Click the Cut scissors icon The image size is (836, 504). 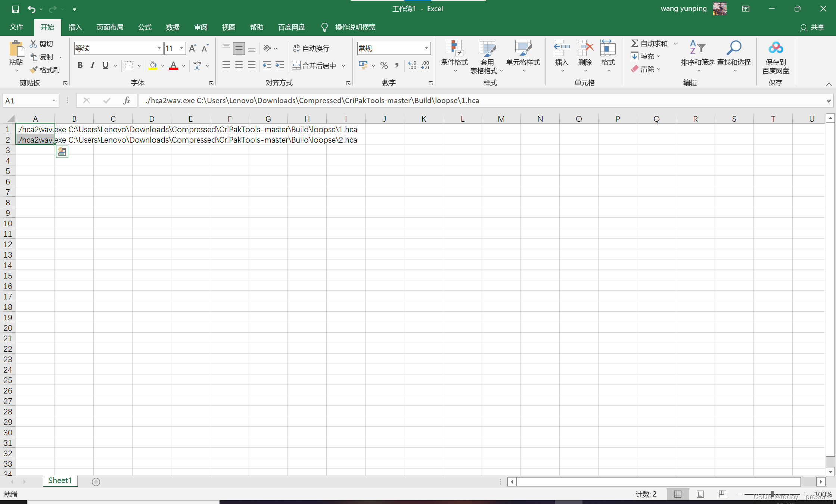coord(34,44)
